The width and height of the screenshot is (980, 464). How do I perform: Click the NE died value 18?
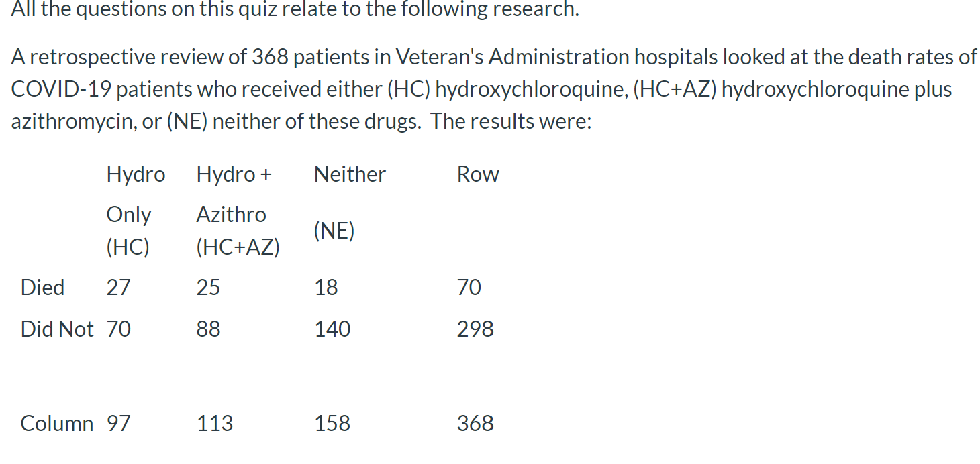[x=326, y=288]
